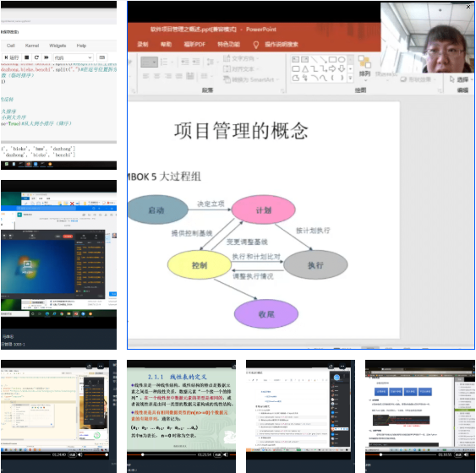Click the lightbulb 操作说明搜索 icon
The height and width of the screenshot is (473, 476).
[x=256, y=45]
